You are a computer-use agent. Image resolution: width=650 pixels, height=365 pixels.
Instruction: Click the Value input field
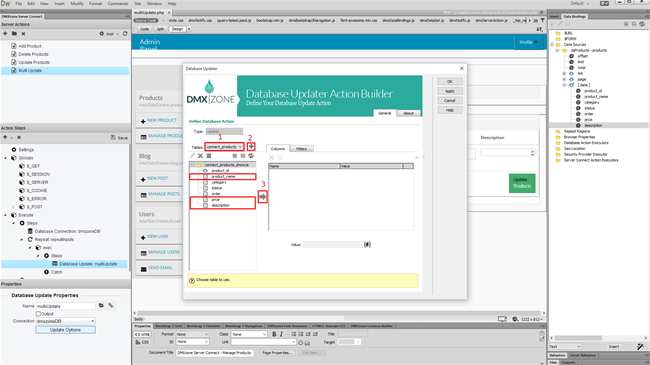[332, 245]
